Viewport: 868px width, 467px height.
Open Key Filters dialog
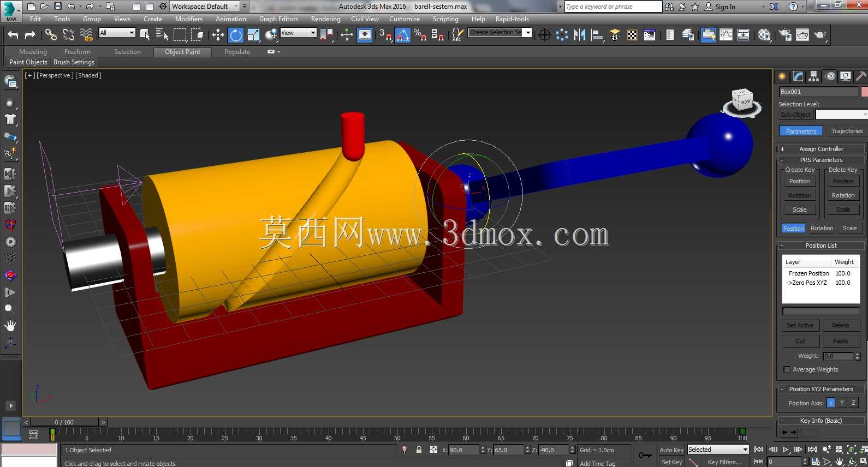click(x=724, y=462)
